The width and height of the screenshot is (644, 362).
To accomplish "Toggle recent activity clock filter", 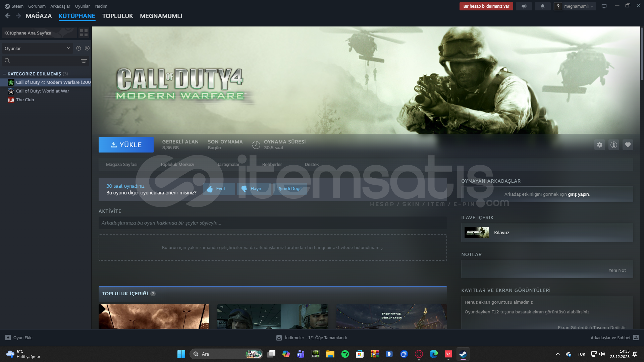I will click(x=78, y=48).
